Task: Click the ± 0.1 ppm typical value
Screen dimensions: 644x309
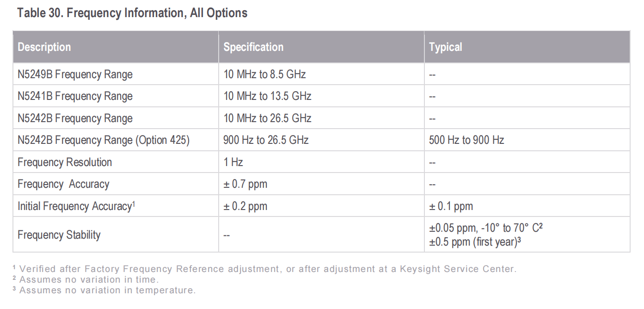Action: (x=451, y=206)
